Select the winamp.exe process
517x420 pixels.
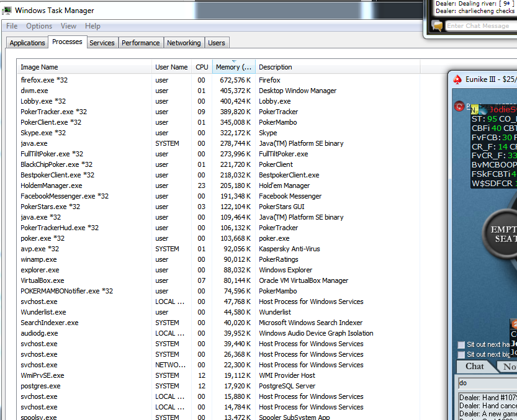[x=218, y=259]
